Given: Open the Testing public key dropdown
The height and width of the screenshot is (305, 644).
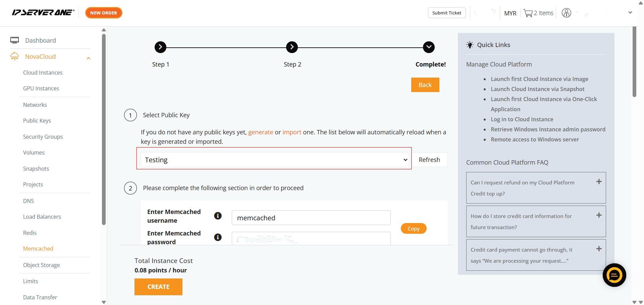Looking at the screenshot, I should [274, 160].
